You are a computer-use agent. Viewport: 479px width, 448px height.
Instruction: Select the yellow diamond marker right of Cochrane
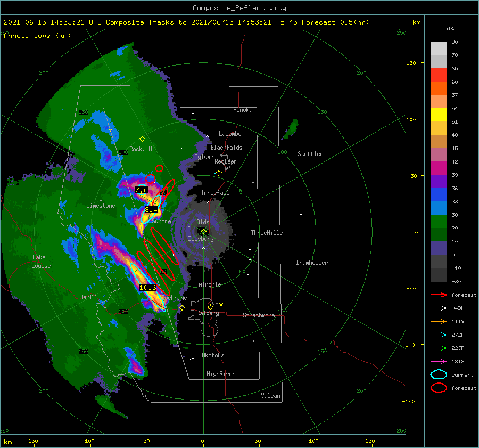182,308
